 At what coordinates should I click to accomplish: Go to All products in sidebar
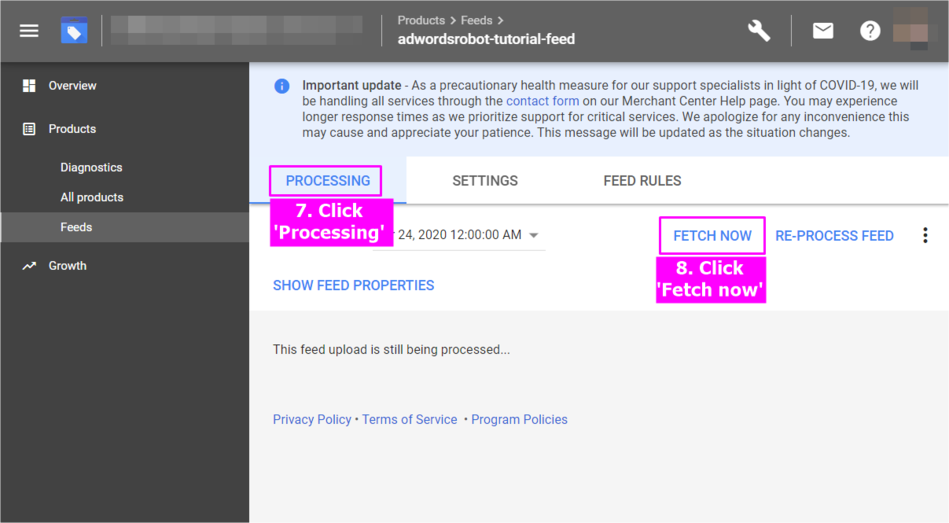[92, 197]
